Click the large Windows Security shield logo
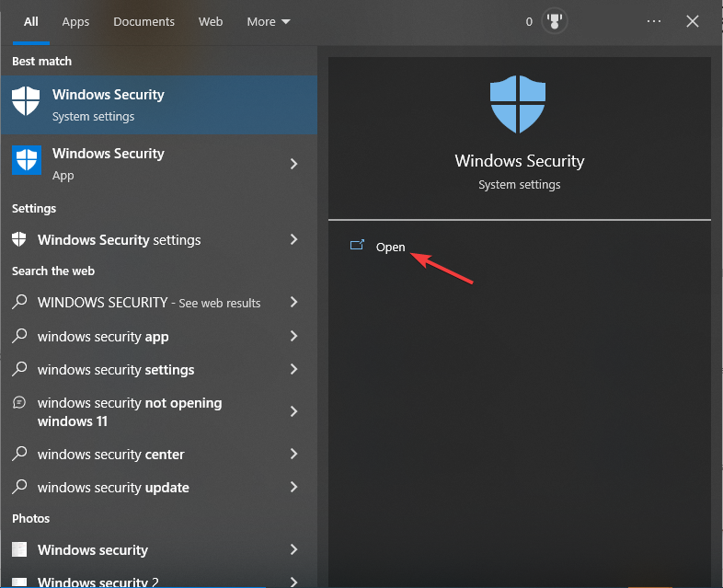The height and width of the screenshot is (588, 723). [x=519, y=104]
